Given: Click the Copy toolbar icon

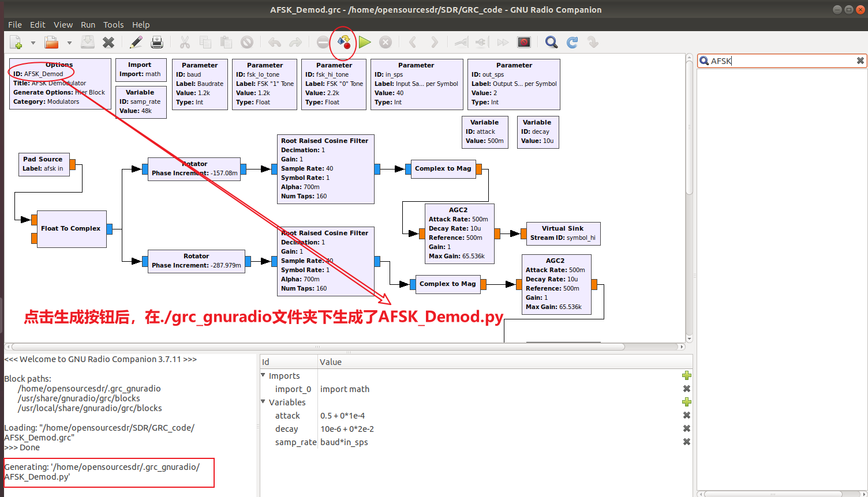Looking at the screenshot, I should point(205,42).
